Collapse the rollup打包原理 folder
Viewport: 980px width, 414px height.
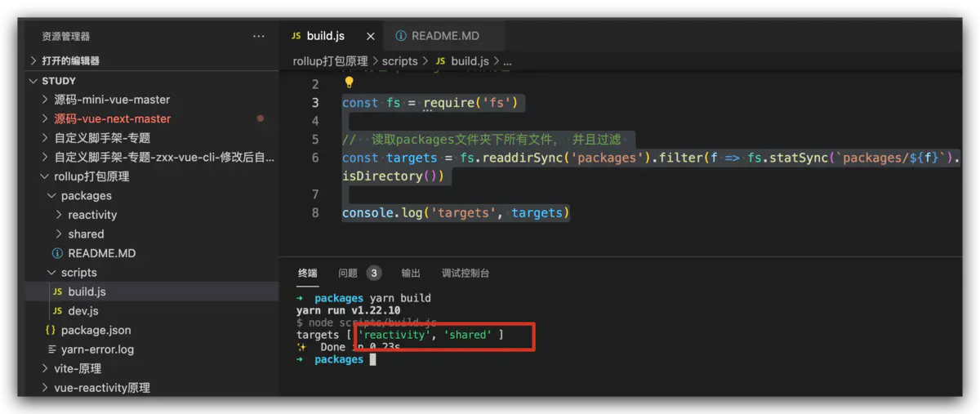tap(45, 176)
